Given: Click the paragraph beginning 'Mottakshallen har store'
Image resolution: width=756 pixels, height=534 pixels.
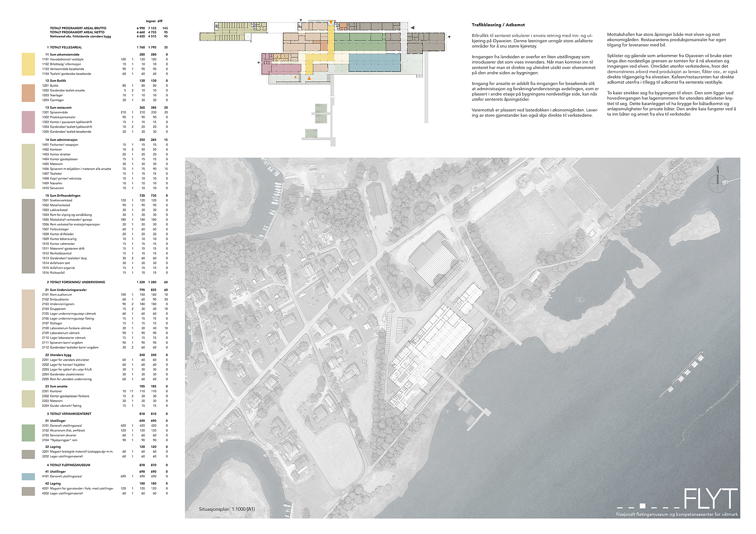Looking at the screenshot, I should click(667, 40).
